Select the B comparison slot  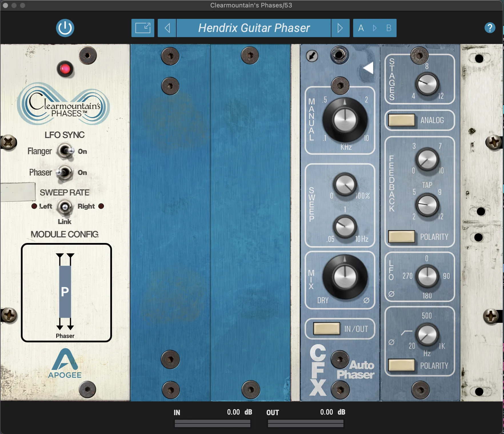(389, 28)
